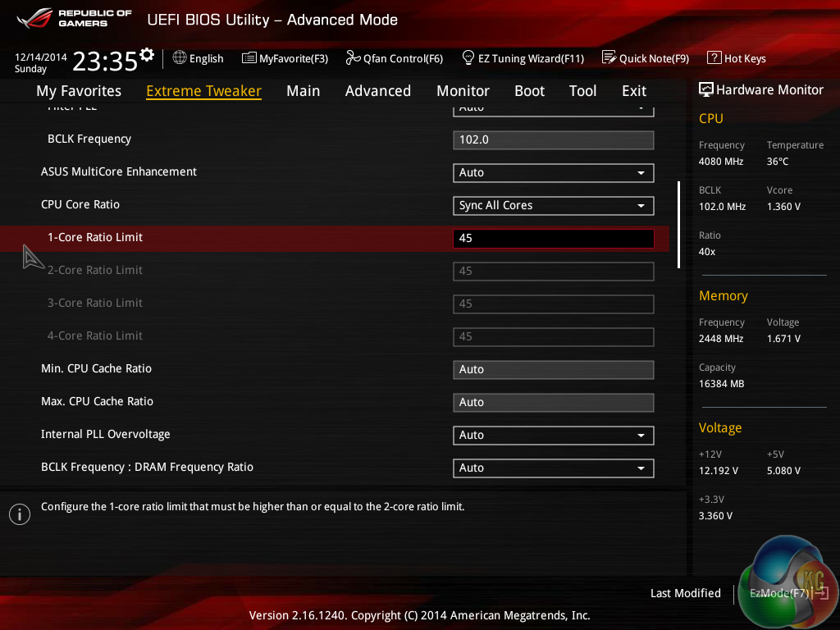Image resolution: width=840 pixels, height=630 pixels.
Task: Select Max. CPU Cache Ratio label
Action: point(97,401)
